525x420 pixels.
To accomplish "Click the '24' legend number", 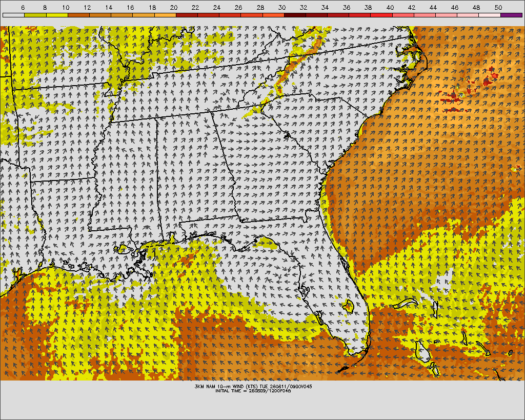I will (217, 7).
